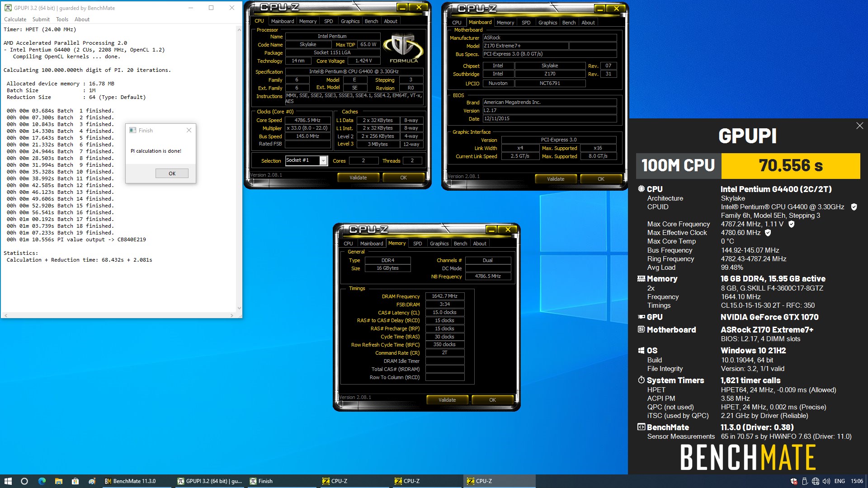Click OK in the Finish dialog

tap(172, 174)
